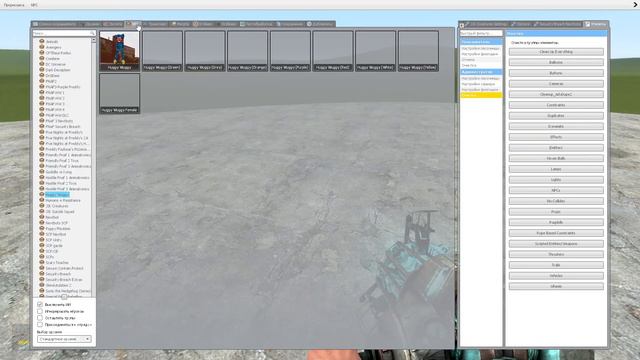Click the Constraints cleanup button

556,105
